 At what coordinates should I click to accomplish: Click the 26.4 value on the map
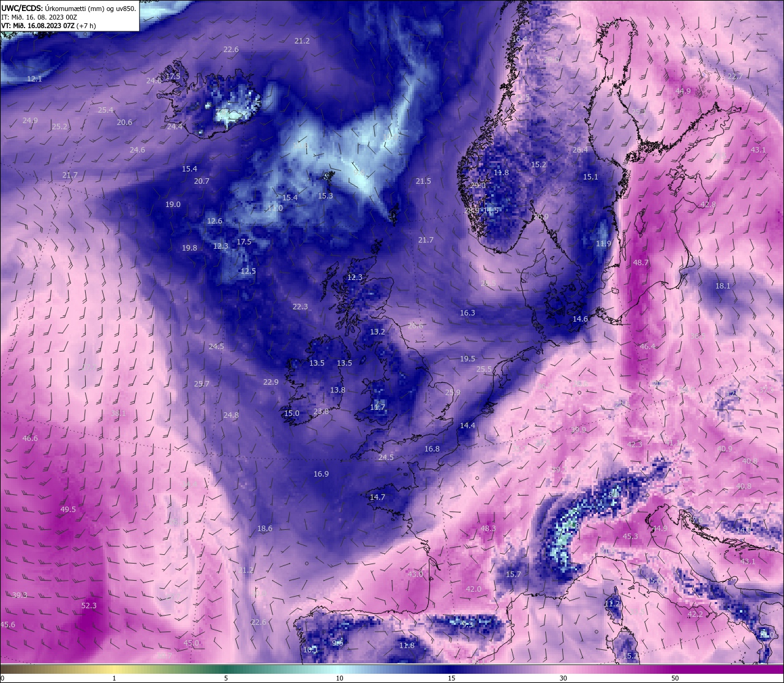(579, 149)
